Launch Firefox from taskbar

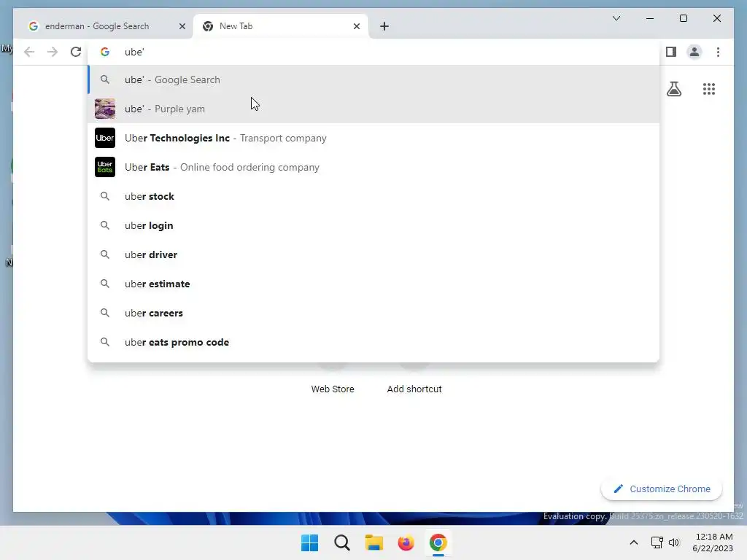point(406,542)
